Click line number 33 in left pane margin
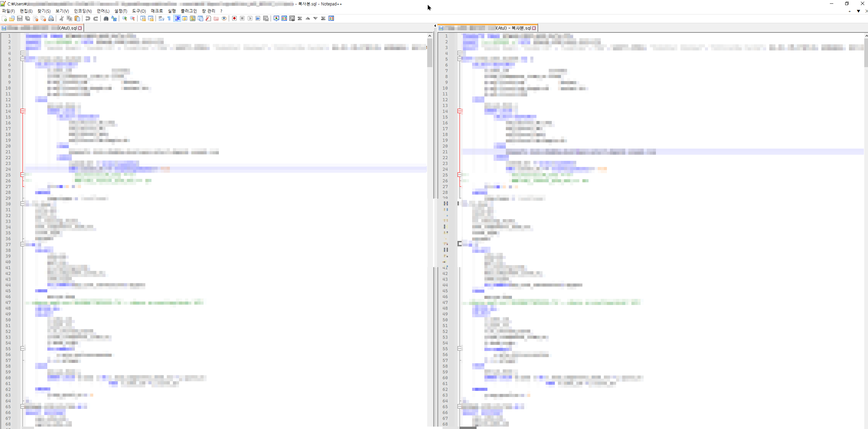 [8, 221]
